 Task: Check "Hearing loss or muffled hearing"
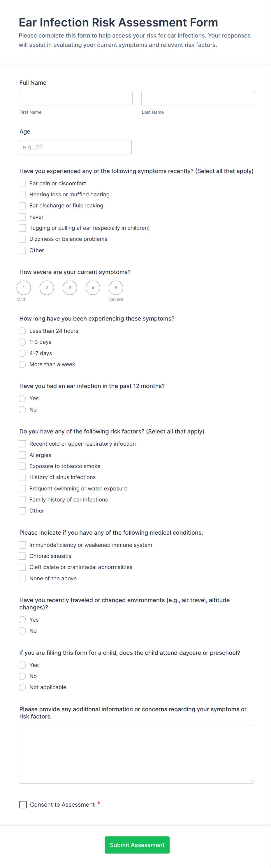(22, 194)
